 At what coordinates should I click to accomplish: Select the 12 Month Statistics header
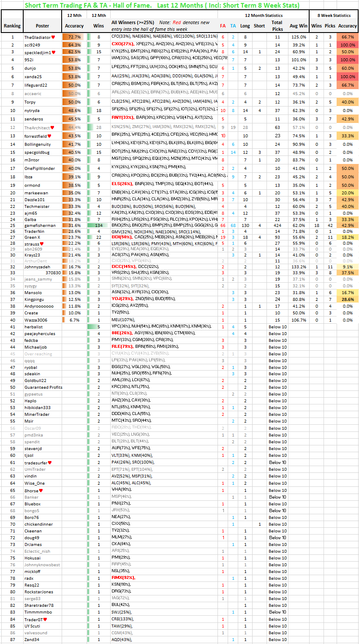tap(264, 15)
